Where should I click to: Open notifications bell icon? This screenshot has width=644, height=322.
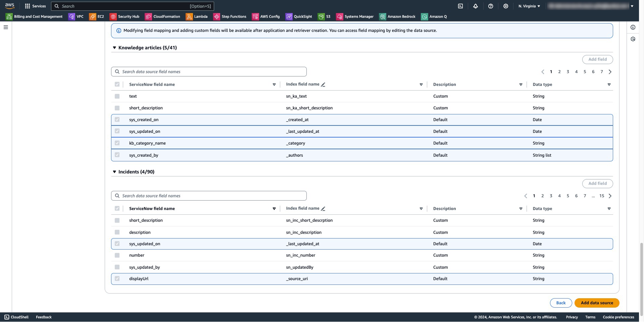pos(475,6)
